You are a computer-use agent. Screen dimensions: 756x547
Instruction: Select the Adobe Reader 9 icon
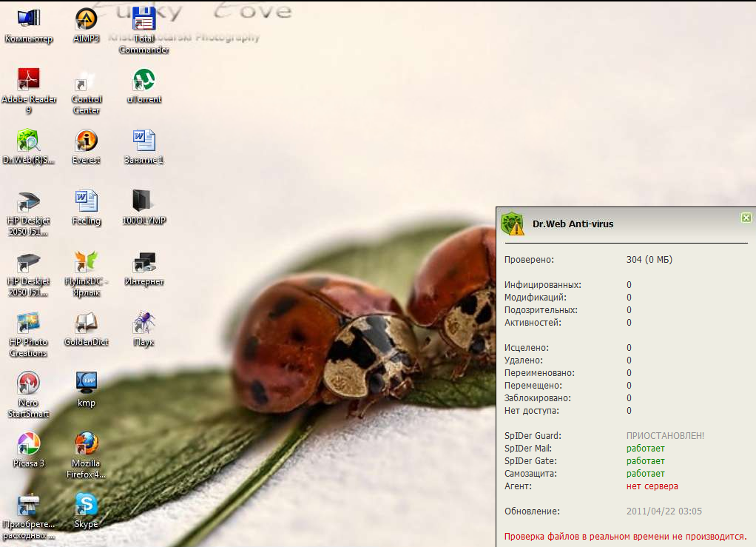pos(28,79)
